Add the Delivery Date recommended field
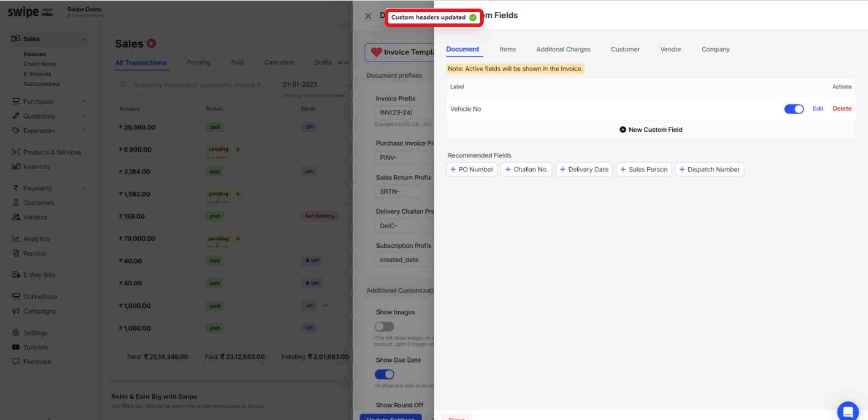 coord(584,169)
